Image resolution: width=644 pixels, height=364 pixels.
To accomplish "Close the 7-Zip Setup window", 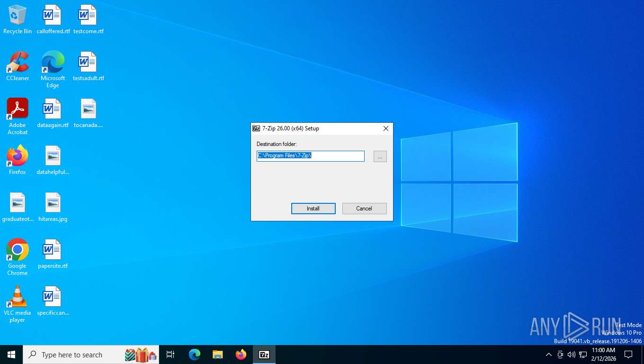I will [385, 128].
